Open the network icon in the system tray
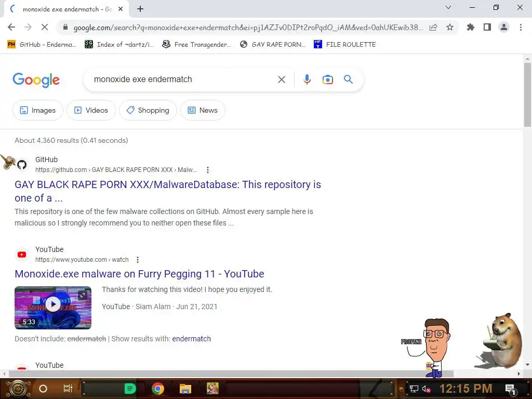Image resolution: width=532 pixels, height=399 pixels. tap(414, 389)
